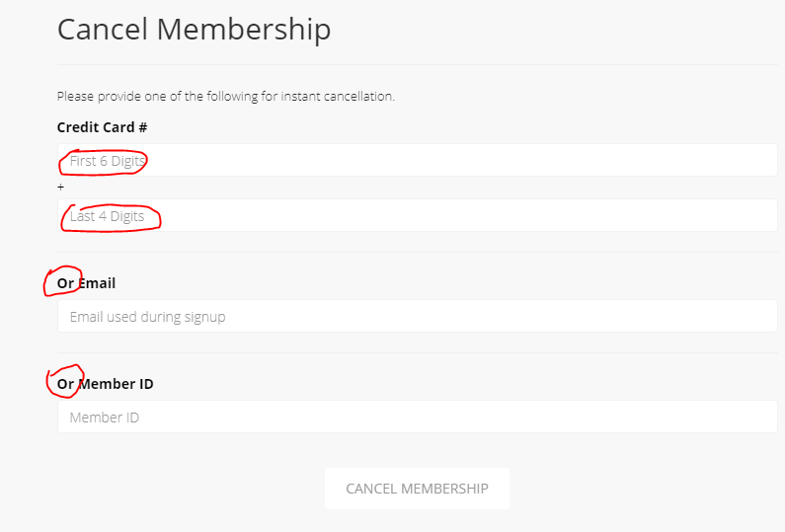This screenshot has width=785, height=532.
Task: Click the Member ID placeholder text
Action: [104, 418]
